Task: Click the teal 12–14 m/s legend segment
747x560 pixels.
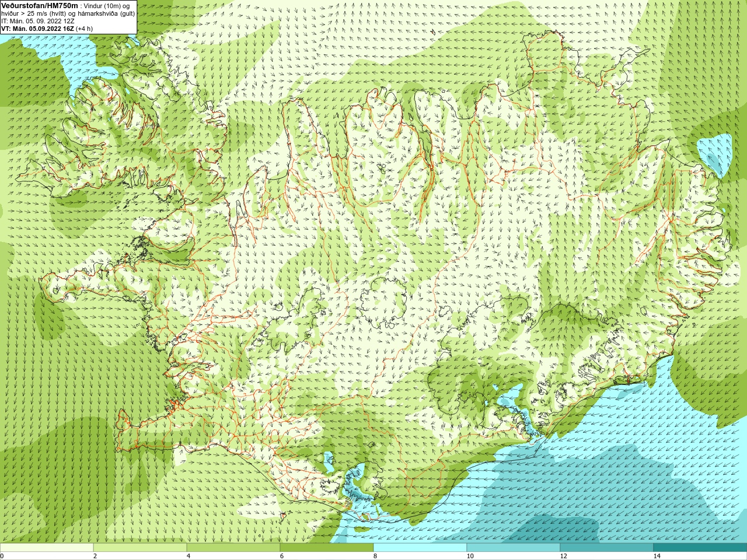Action: point(607,547)
